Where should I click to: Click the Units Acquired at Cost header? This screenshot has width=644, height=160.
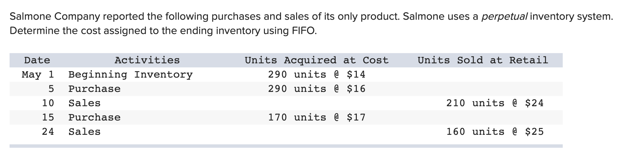click(317, 60)
